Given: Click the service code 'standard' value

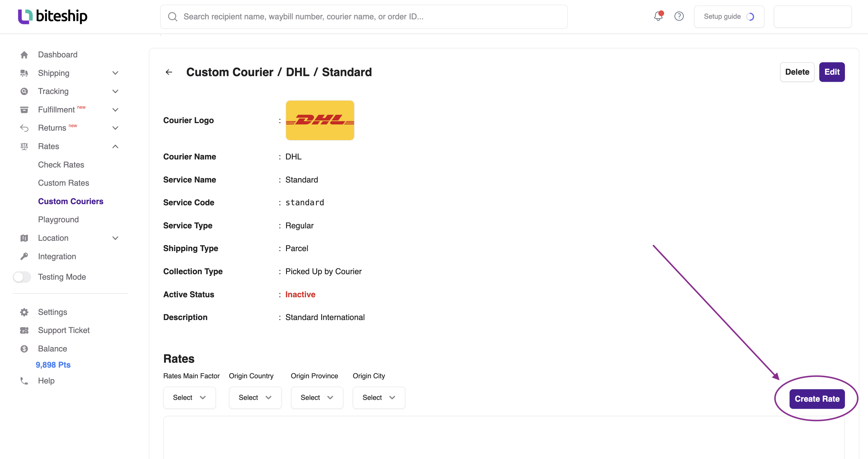Looking at the screenshot, I should (305, 202).
